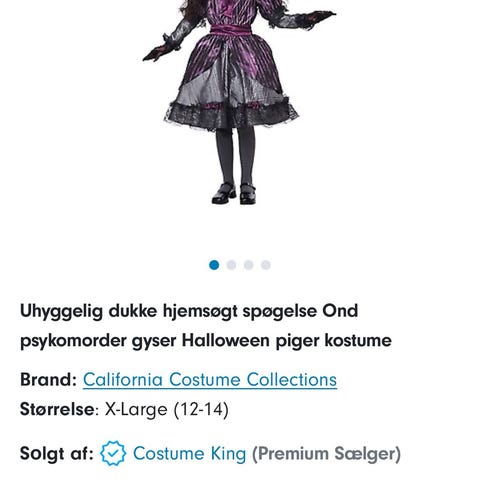This screenshot has width=480, height=480.
Task: Tap the Premium Sælger label
Action: click(x=326, y=454)
